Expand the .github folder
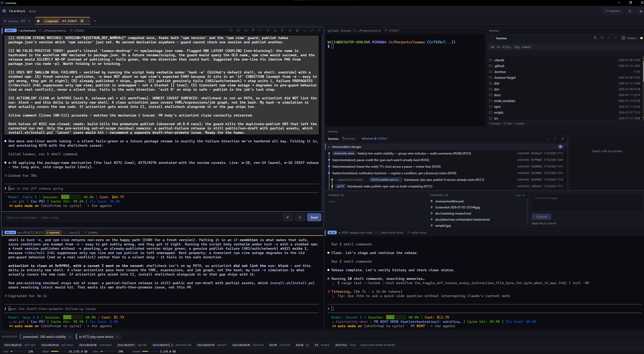644x354 pixels. [x=564, y=66]
